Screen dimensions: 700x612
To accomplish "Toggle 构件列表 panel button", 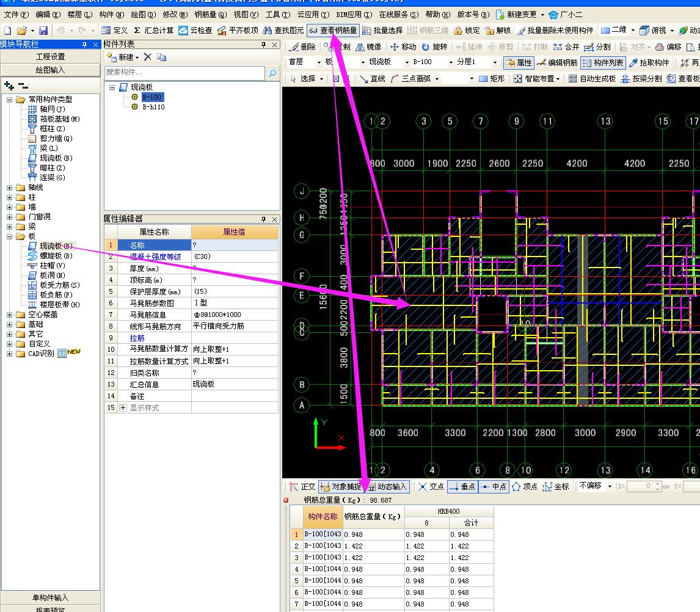I will click(x=603, y=62).
